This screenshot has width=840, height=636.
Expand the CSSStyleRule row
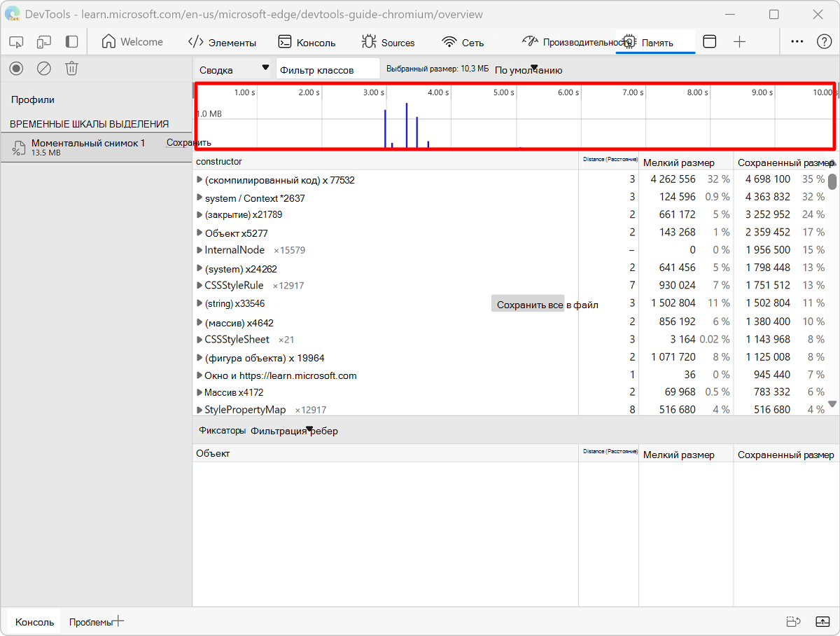[199, 286]
